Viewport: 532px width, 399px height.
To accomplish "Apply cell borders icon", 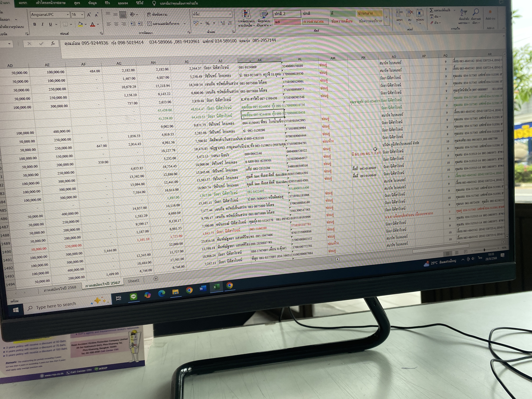I will click(x=65, y=24).
